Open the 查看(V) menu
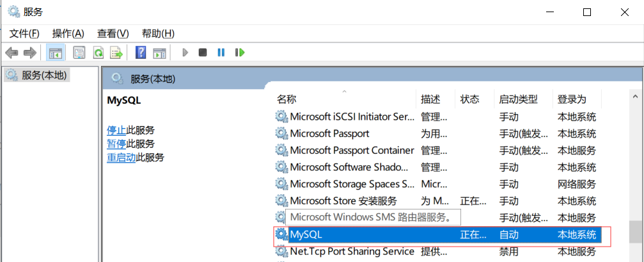The image size is (644, 262). coord(113,33)
